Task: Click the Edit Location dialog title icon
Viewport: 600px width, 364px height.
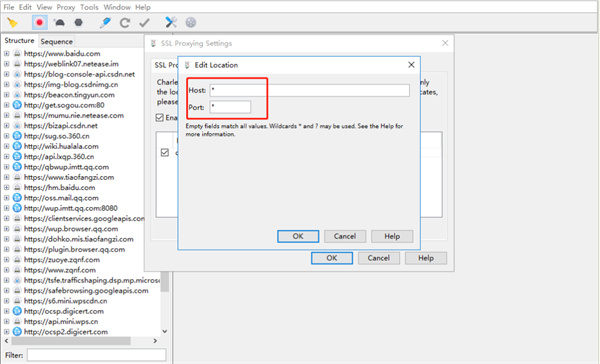Action: pyautogui.click(x=187, y=65)
